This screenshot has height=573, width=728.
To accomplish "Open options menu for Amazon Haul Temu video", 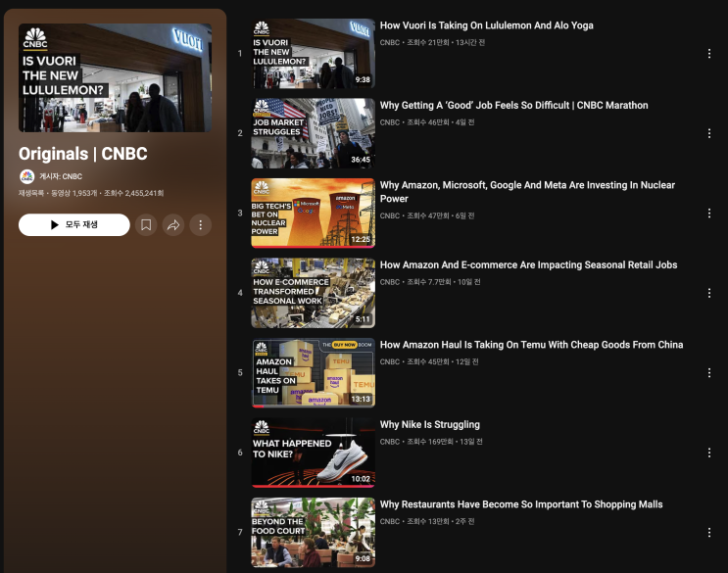I will (709, 372).
